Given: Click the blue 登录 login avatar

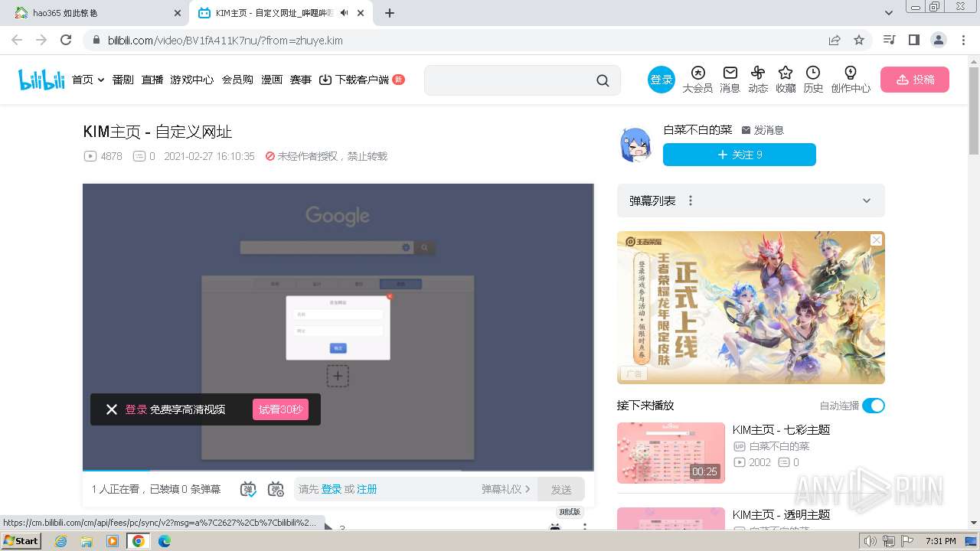Looking at the screenshot, I should (x=661, y=80).
